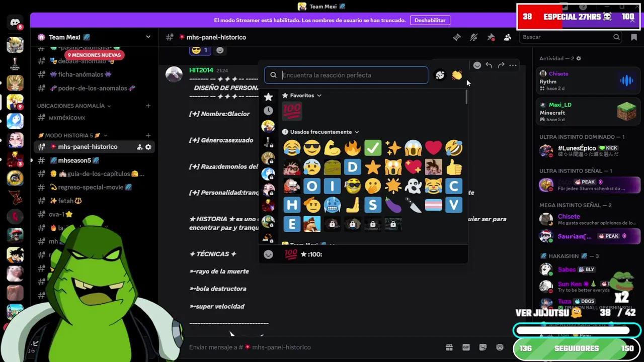React with the fire emoji
The height and width of the screenshot is (362, 644).
[352, 148]
